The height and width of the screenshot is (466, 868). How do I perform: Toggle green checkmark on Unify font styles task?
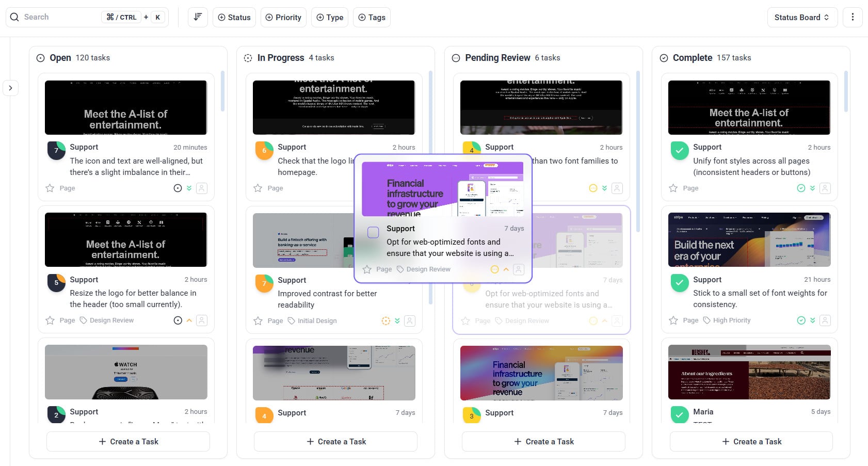coord(679,151)
